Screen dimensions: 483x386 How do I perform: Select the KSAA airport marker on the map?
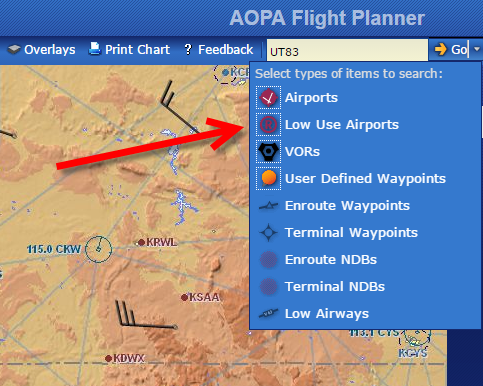coord(184,297)
